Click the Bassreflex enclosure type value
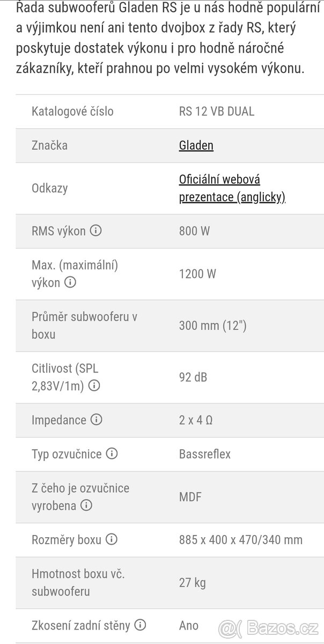 pos(205,454)
